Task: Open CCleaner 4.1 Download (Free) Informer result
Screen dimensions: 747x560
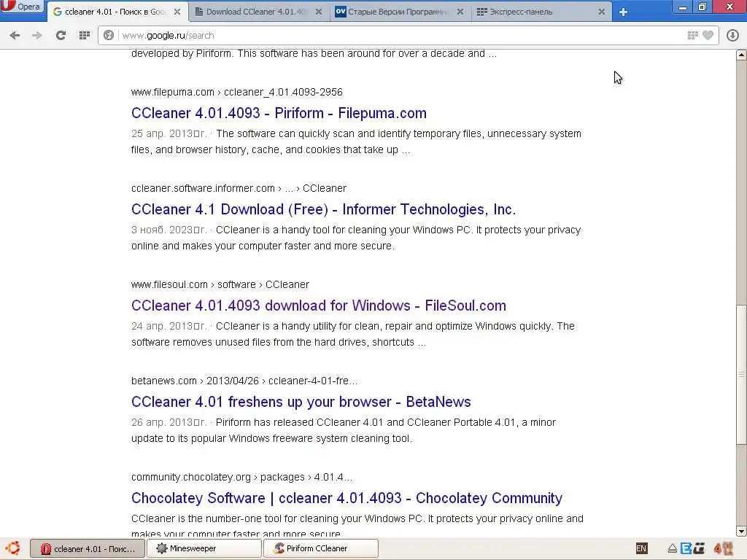Action: point(323,209)
